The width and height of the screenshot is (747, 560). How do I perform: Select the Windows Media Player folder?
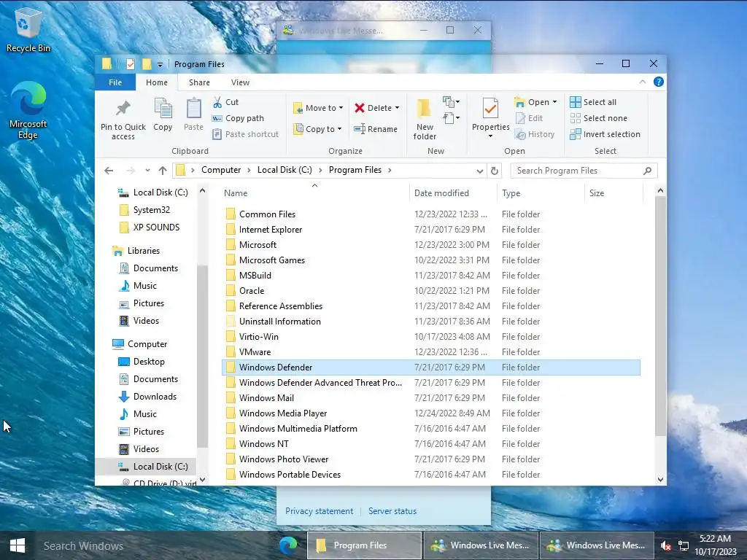coord(431,413)
